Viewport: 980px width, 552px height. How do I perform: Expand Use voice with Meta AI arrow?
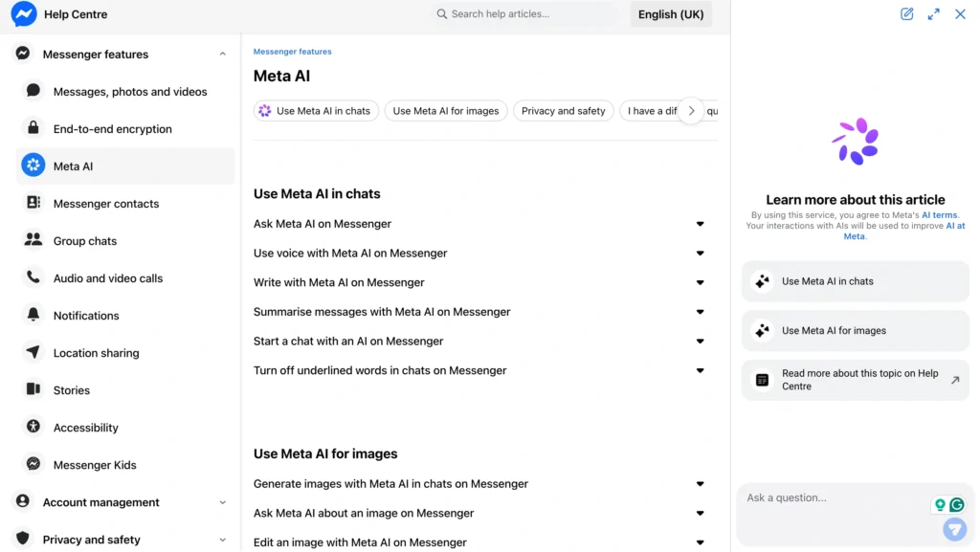tap(700, 253)
